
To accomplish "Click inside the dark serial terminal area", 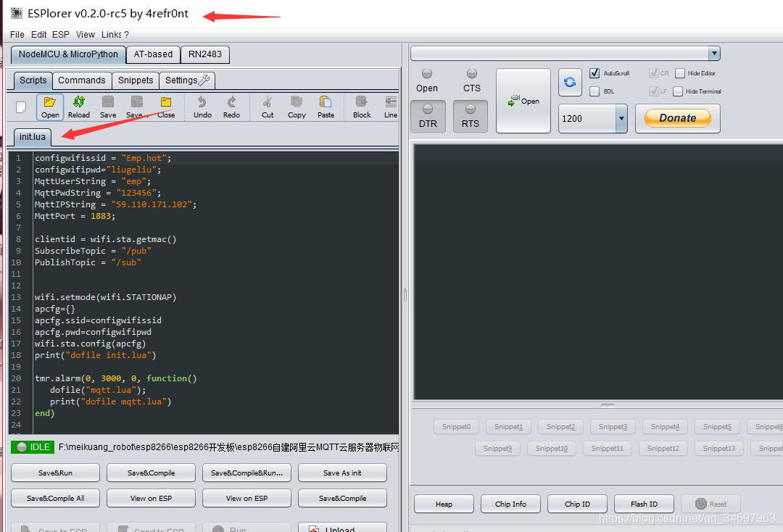I will [x=598, y=272].
